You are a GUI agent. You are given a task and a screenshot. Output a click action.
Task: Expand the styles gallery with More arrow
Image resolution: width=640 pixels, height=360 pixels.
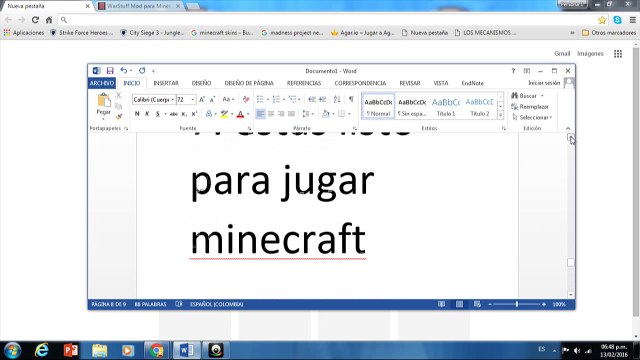pos(500,116)
